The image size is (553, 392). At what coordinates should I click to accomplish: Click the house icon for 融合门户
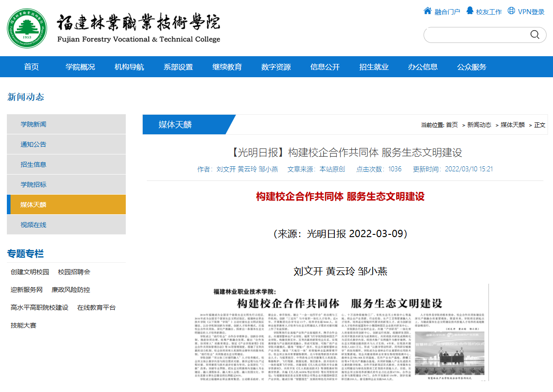tap(427, 11)
